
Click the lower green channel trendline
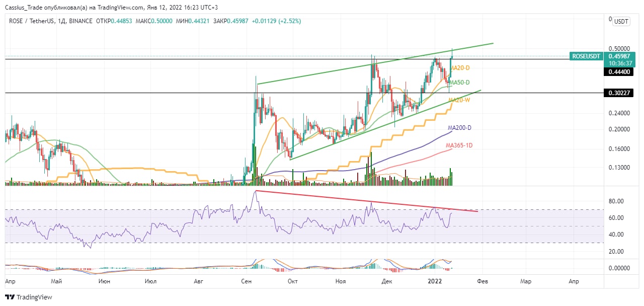pos(386,125)
